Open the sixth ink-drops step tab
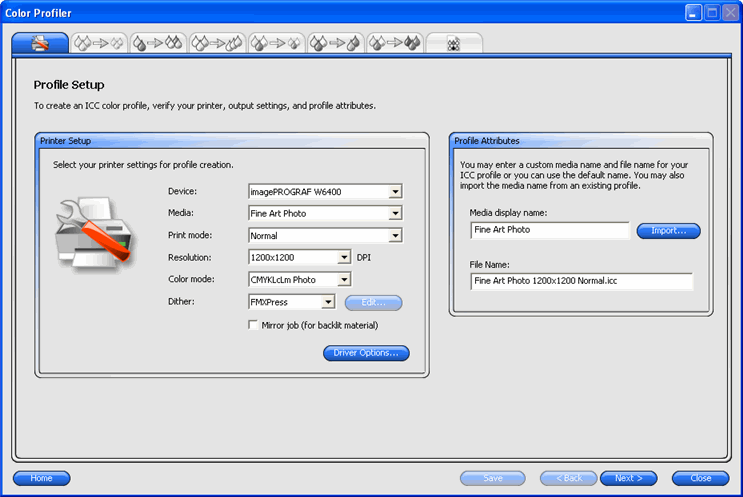Image resolution: width=743 pixels, height=497 pixels. click(x=395, y=43)
